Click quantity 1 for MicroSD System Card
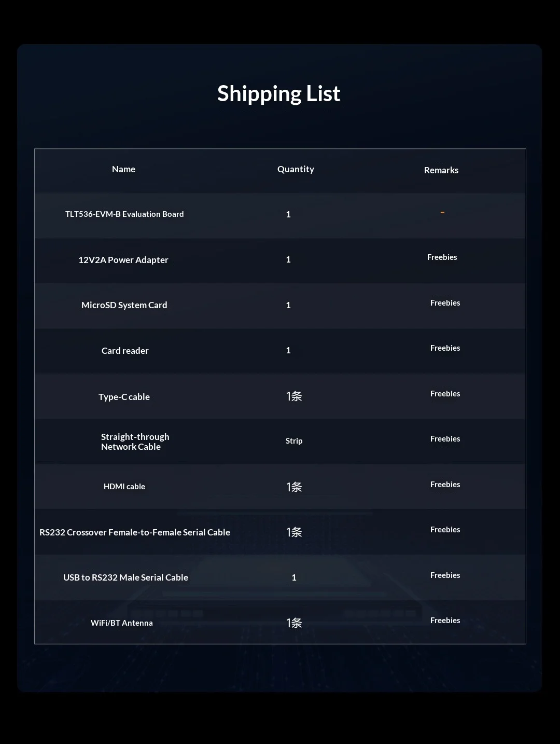This screenshot has height=744, width=560. [x=288, y=305]
